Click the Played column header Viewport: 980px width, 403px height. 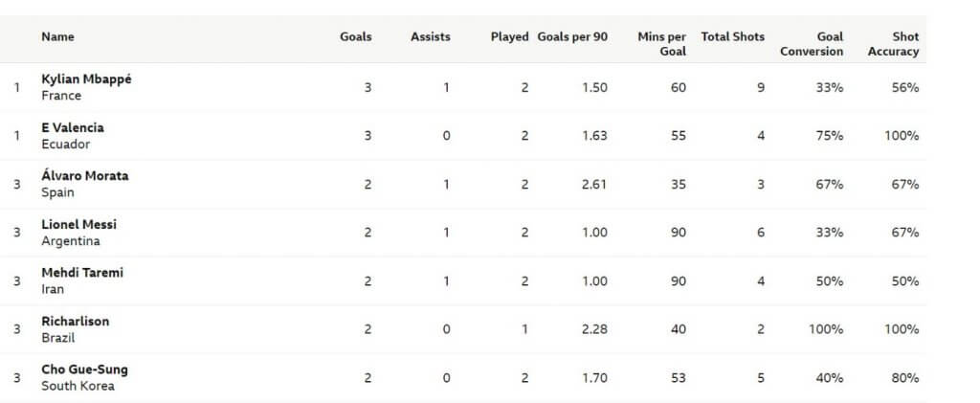point(509,36)
